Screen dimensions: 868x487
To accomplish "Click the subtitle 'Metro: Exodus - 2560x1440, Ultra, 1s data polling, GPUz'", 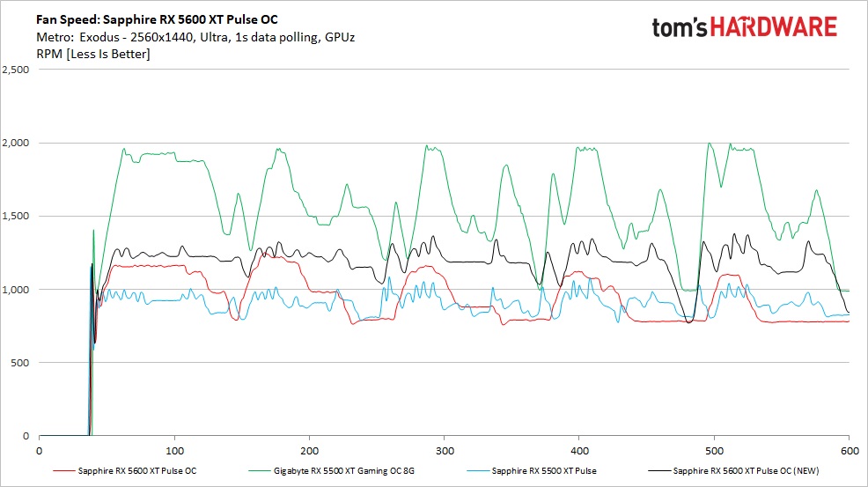I will pyautogui.click(x=195, y=38).
